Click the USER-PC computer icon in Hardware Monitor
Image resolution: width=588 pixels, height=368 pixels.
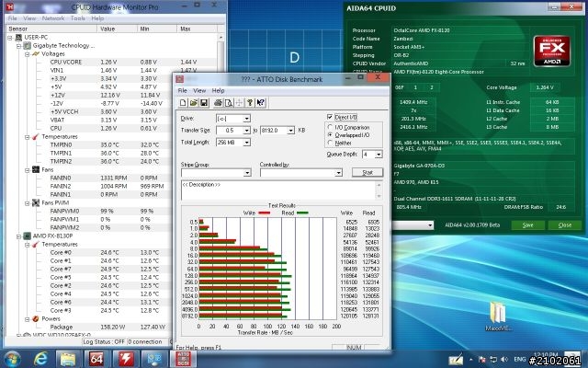[18, 37]
